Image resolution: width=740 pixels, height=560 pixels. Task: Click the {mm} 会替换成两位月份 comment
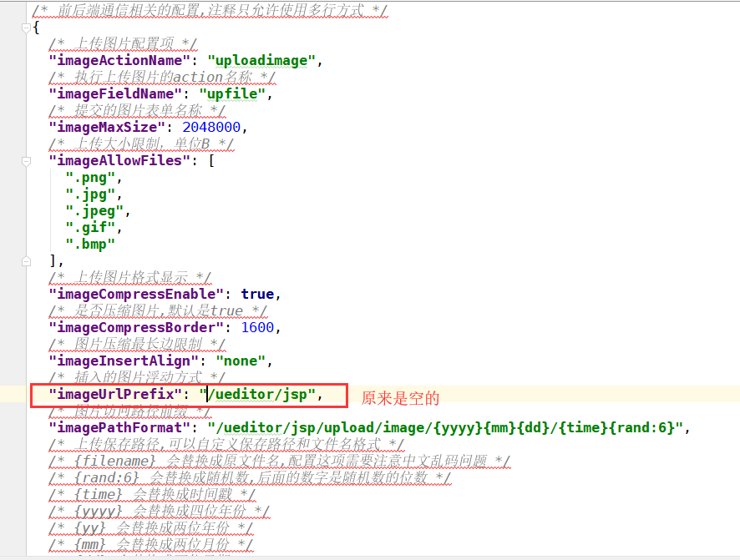pos(150,544)
